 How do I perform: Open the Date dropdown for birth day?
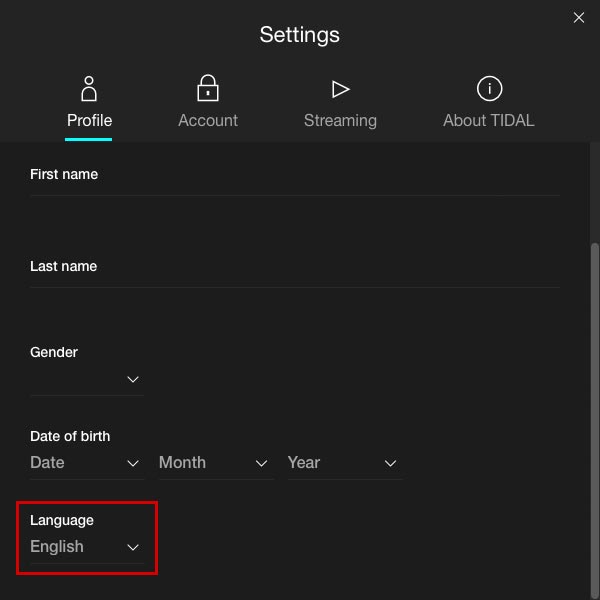[x=87, y=463]
